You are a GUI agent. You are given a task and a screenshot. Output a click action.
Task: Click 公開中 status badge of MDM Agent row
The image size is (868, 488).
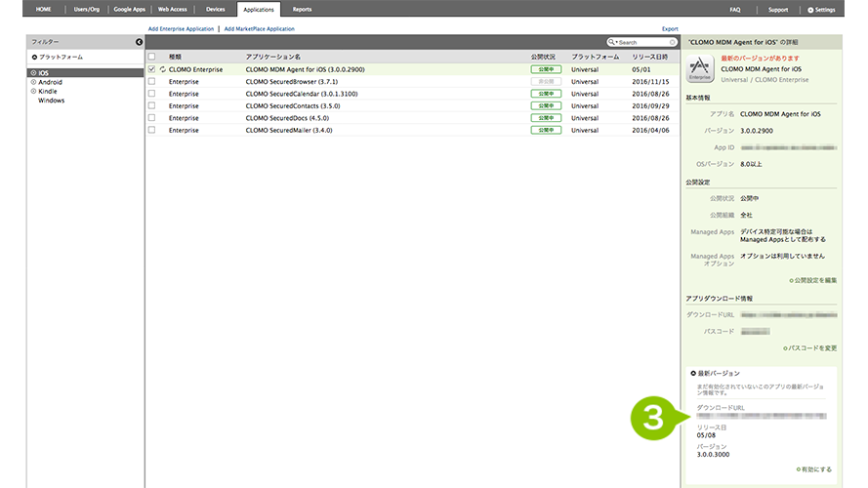coord(546,69)
